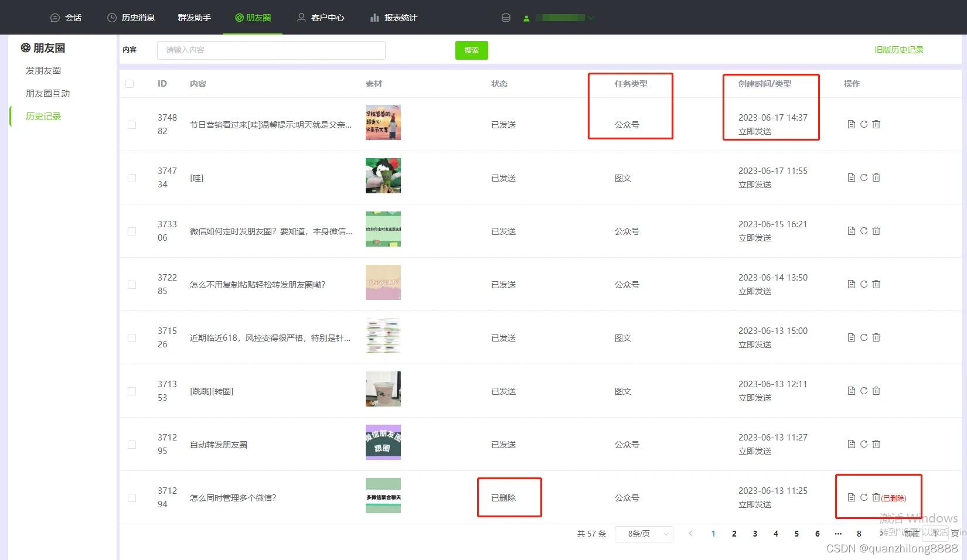Open the 旧版历史记录 link
Screen dimensions: 967x560
coord(898,50)
